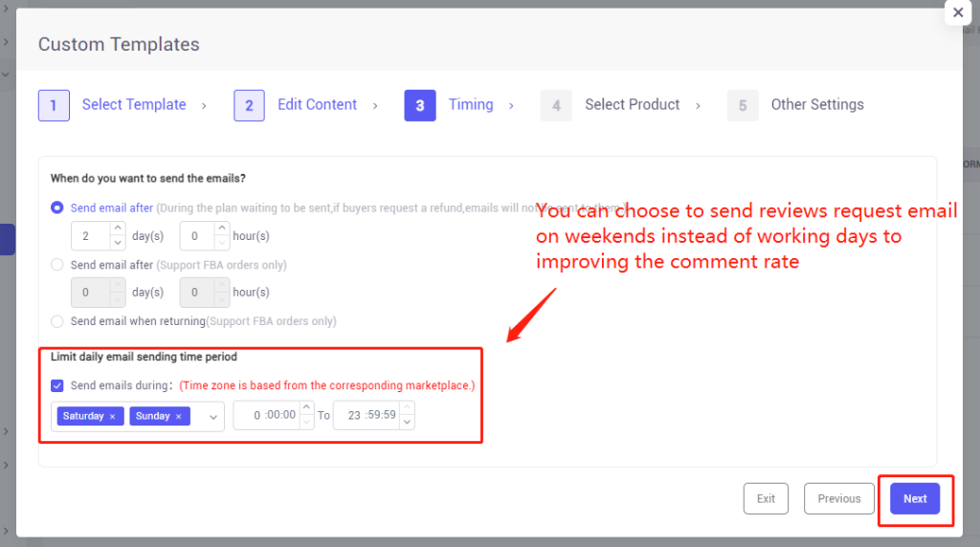The image size is (980, 547).
Task: Choose Send email after FBA-only radio option
Action: (56, 265)
